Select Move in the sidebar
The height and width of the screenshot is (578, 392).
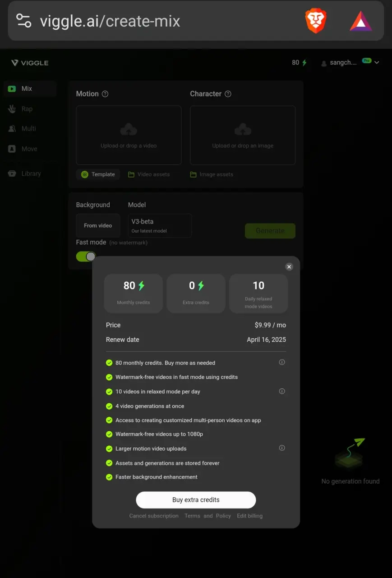(30, 149)
